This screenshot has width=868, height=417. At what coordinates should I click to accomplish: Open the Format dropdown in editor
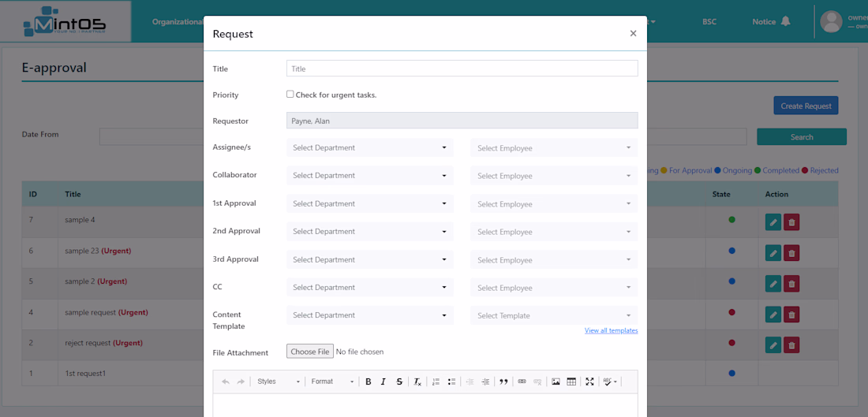pyautogui.click(x=332, y=382)
